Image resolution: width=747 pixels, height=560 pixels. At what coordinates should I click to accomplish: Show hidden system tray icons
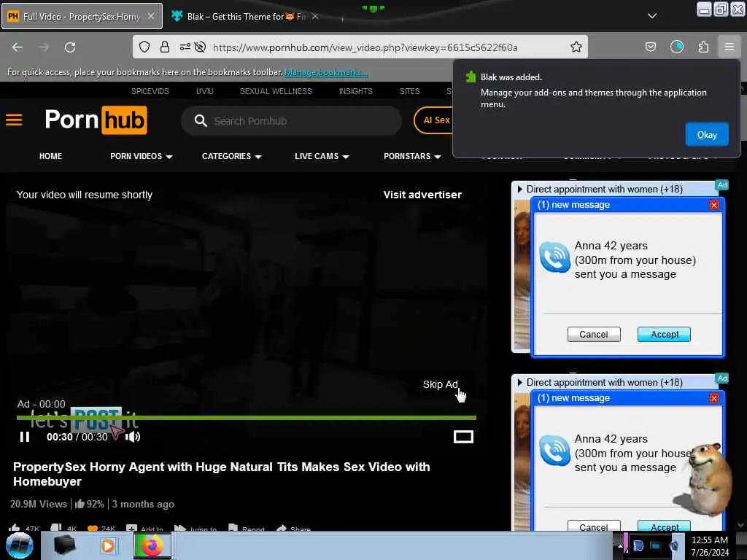coord(620,546)
